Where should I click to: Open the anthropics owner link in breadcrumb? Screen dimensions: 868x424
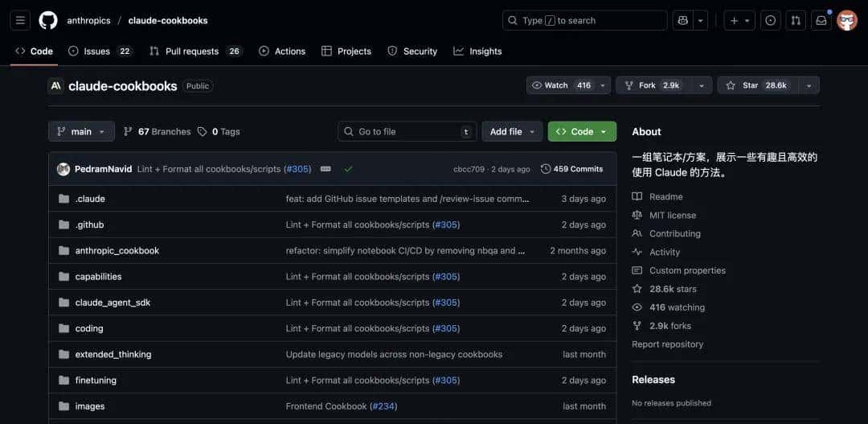88,20
